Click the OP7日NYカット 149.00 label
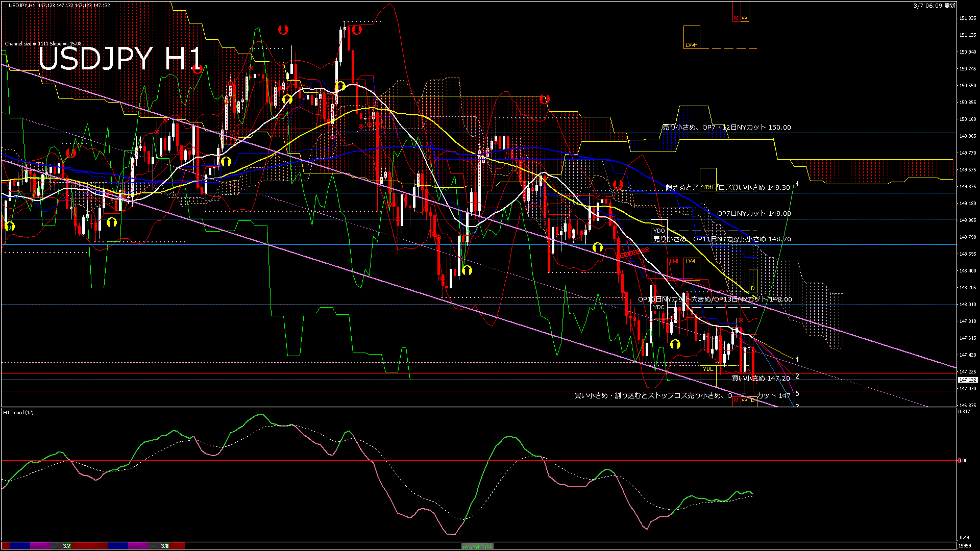Screen dimensions: 980x551 click(753, 214)
